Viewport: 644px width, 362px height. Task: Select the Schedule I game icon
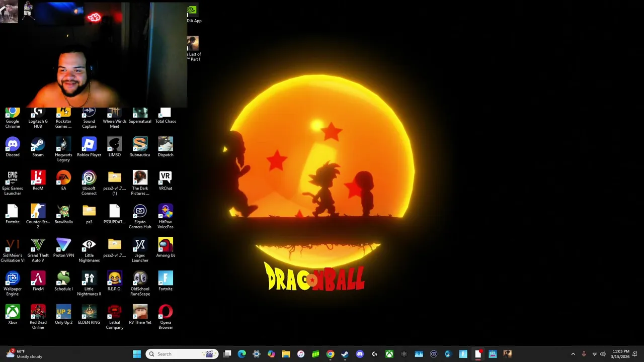click(63, 281)
